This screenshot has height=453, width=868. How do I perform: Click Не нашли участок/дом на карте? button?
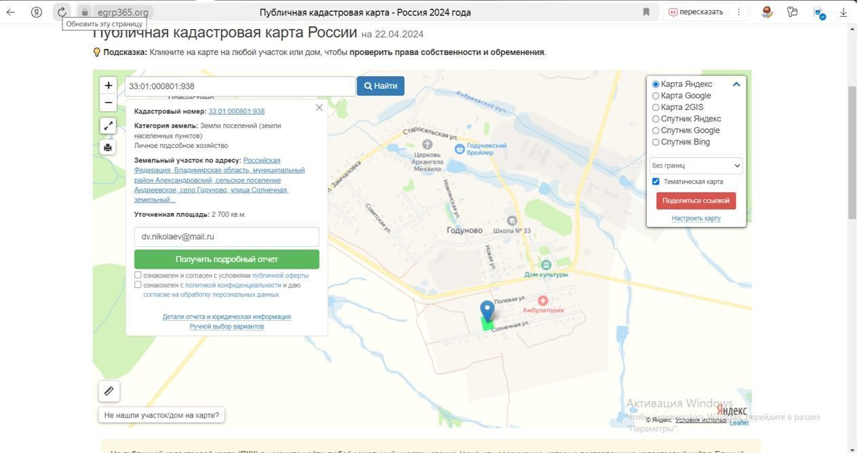(161, 415)
